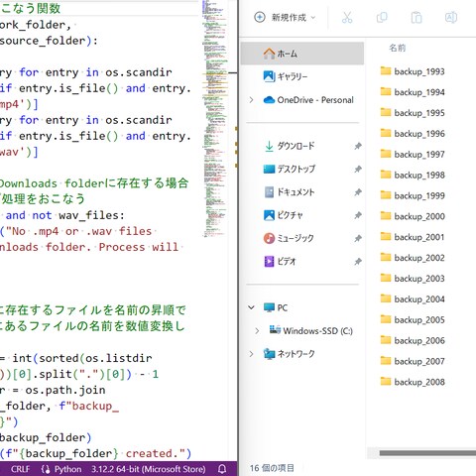Unpin ダウンロード via its pin icon
Viewport: 476px width, 476px height.
point(358,146)
